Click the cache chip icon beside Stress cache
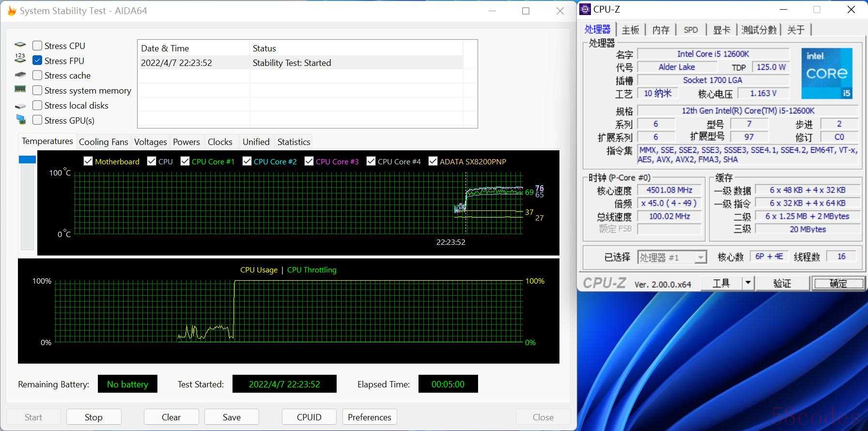The width and height of the screenshot is (868, 431). point(20,75)
